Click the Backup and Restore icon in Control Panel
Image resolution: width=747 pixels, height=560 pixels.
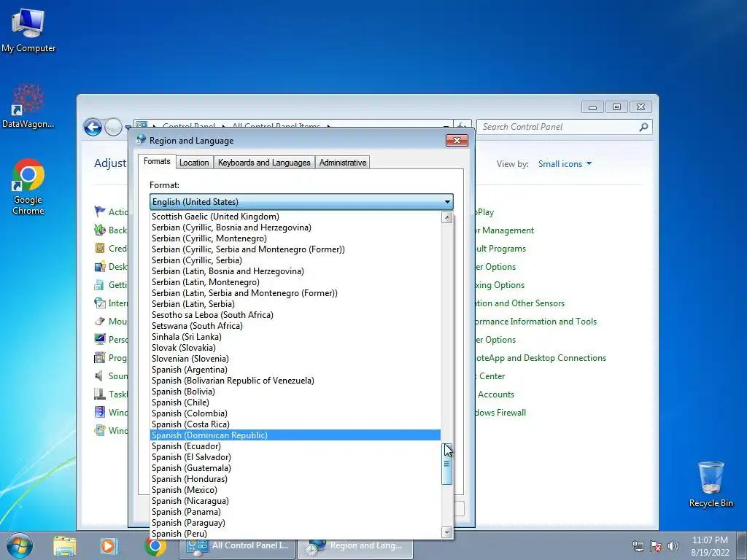tap(99, 230)
